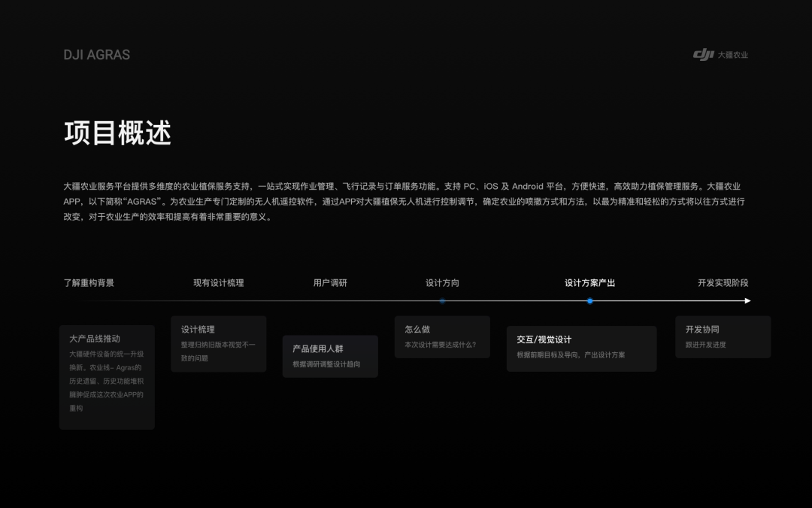Click the DJI logo icon at top right
Viewport: 812px width, 508px height.
(703, 54)
